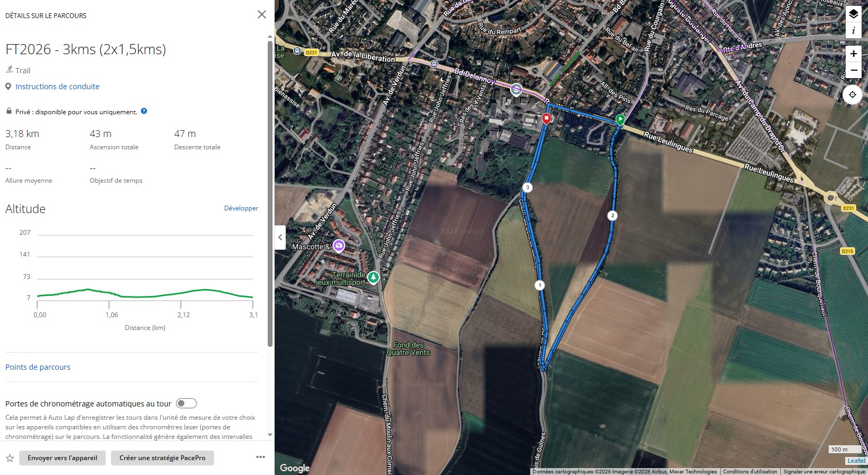
Task: Click Créer une stratégie PacePro button
Action: point(162,458)
